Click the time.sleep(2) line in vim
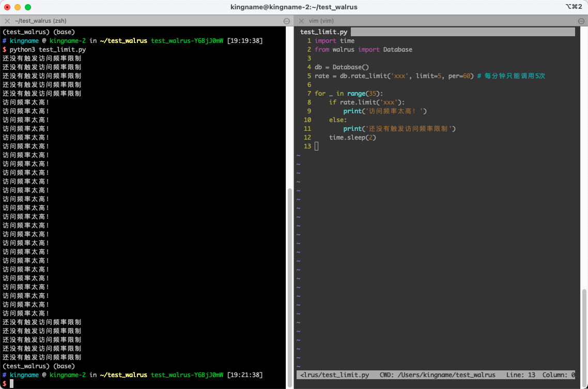Viewport: 588px width, 389px height. (x=352, y=138)
